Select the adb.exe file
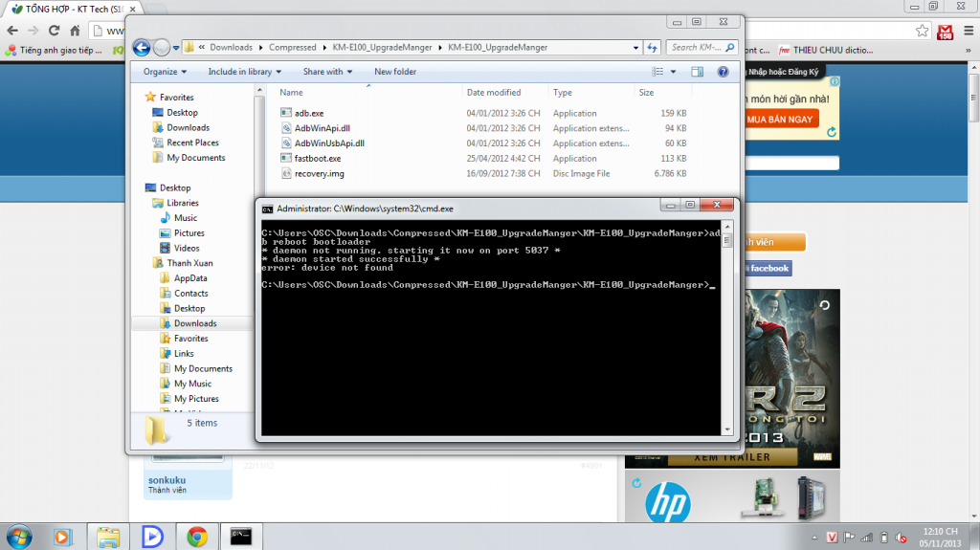Viewport: 980px width, 550px height. click(x=308, y=113)
